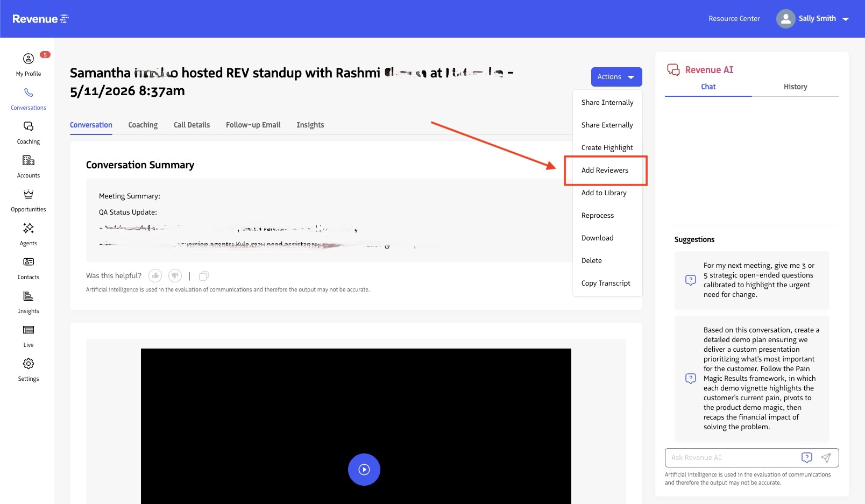Click the question bubble icon in Ask Revenue AI
Image resolution: width=865 pixels, height=504 pixels.
coord(806,458)
